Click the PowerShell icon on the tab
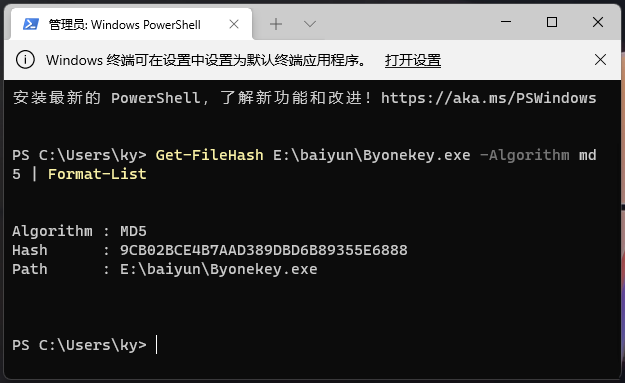This screenshot has height=383, width=625. click(31, 24)
